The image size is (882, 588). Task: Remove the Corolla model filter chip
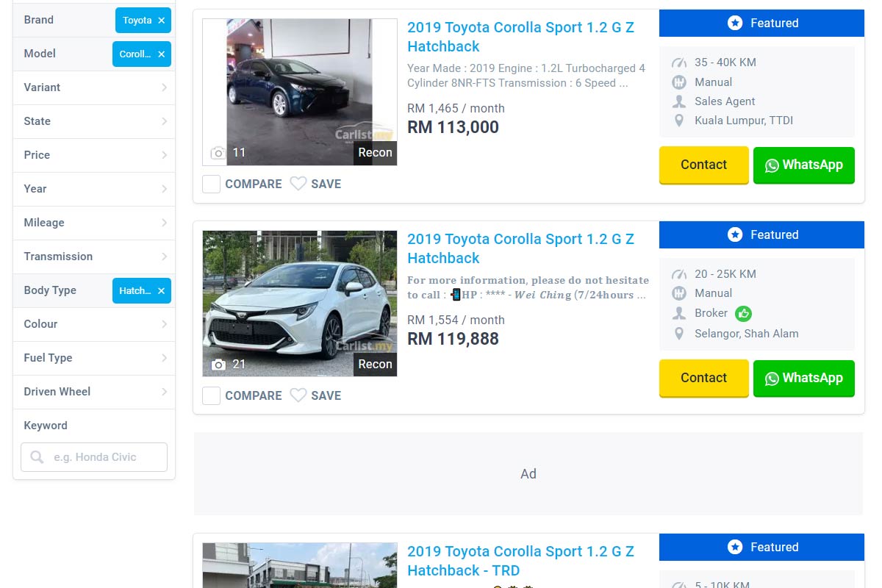pos(161,54)
